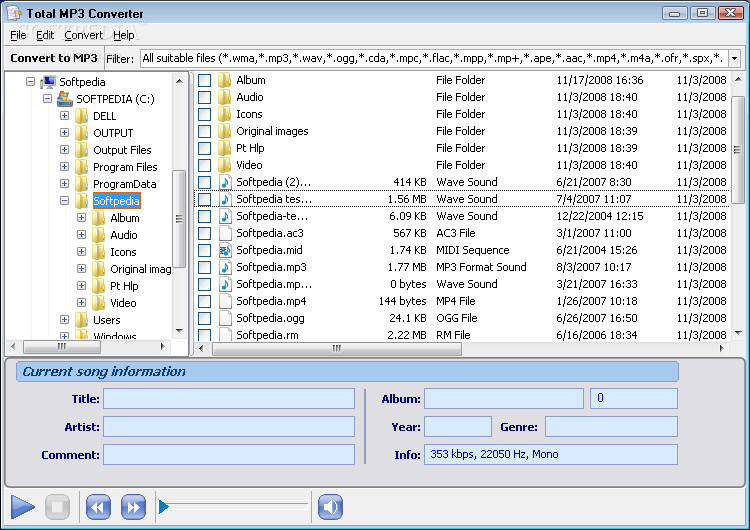Check the box for Softpedia (2)... file
This screenshot has height=530, width=750.
tap(205, 182)
